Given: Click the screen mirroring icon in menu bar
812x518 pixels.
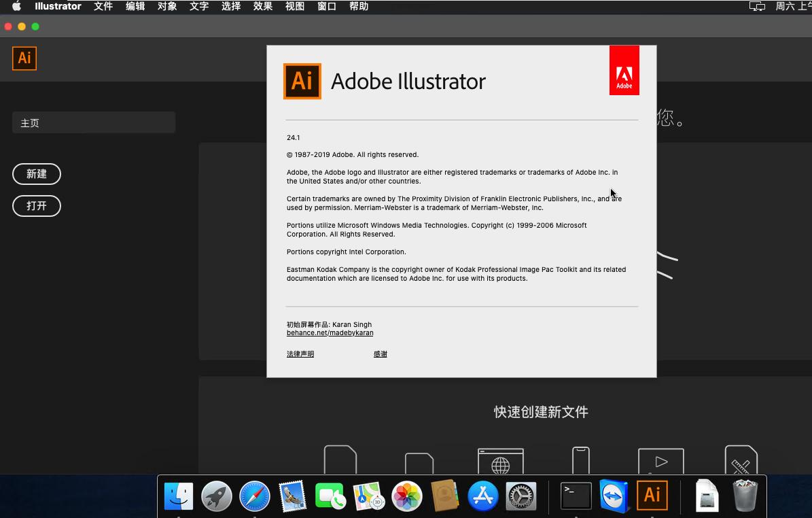Looking at the screenshot, I should tap(757, 6).
